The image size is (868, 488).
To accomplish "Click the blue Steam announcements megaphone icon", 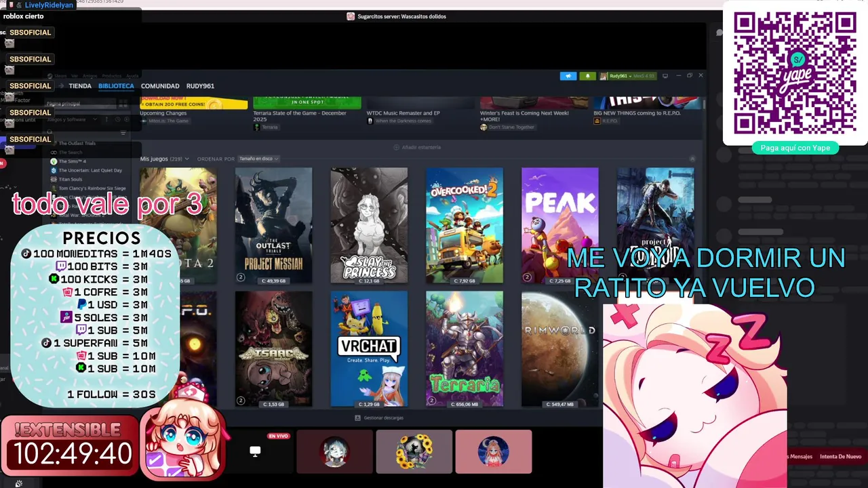I will pos(568,76).
